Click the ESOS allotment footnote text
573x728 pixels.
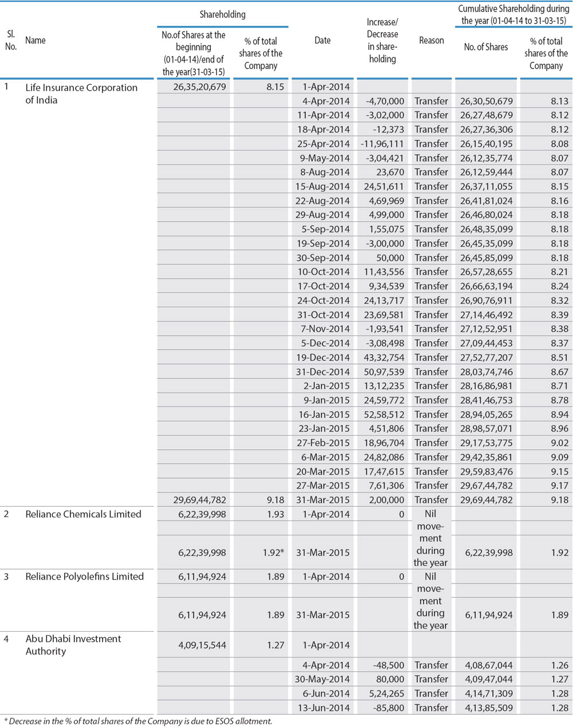138,721
